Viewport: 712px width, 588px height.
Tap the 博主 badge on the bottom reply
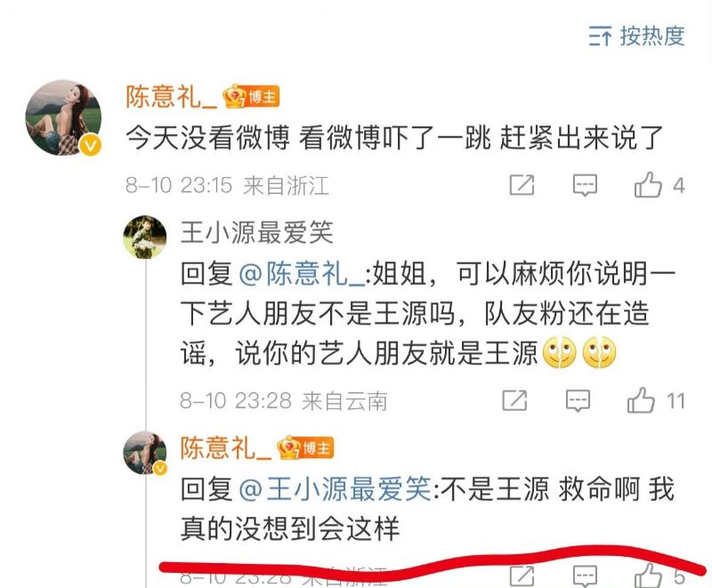[305, 447]
